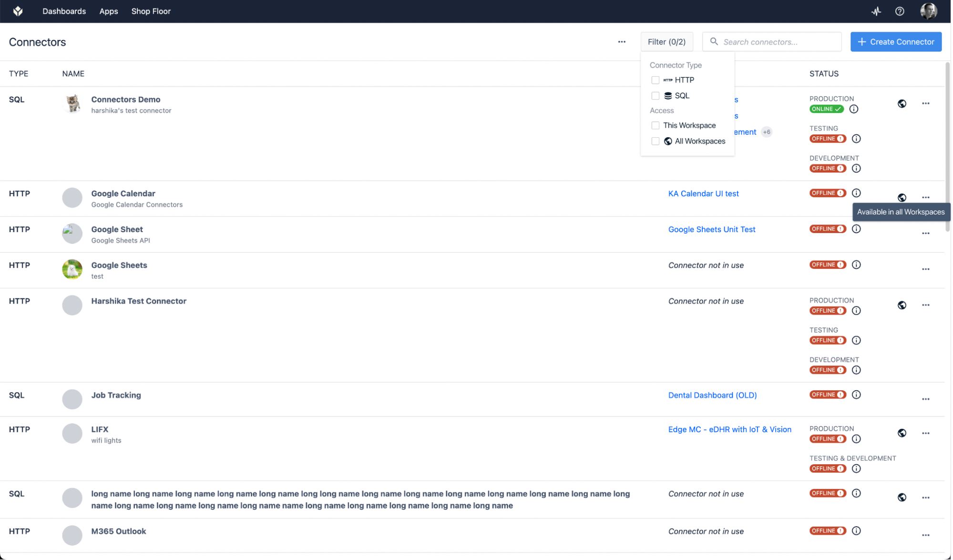Viewport: 953px width, 560px height.
Task: Click the Connectors Demo cat thumbnail
Action: [x=72, y=103]
